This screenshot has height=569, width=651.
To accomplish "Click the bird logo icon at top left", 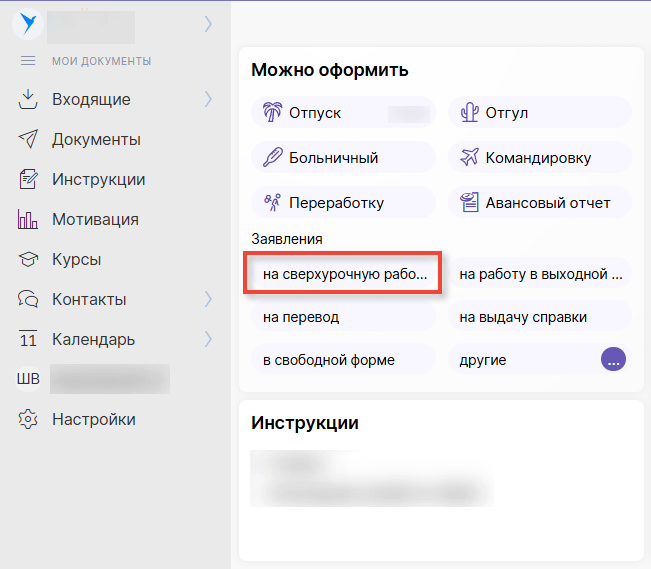I will coord(27,24).
